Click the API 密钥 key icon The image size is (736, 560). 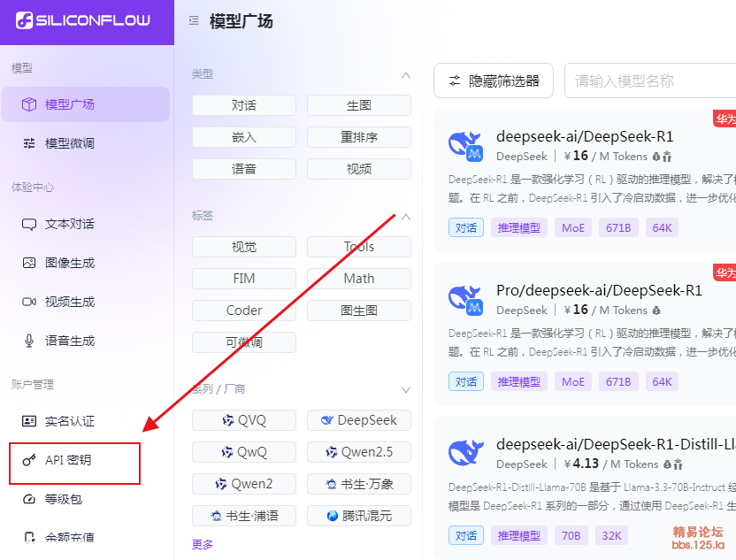(x=29, y=460)
